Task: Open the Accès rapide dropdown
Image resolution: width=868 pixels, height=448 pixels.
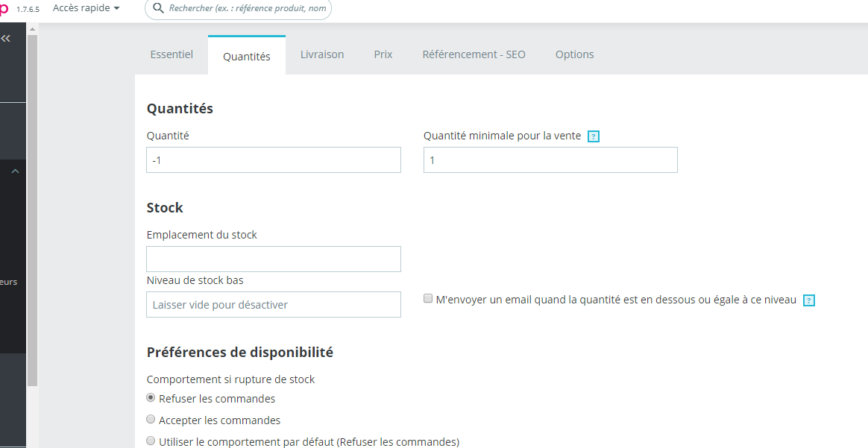Action: coord(86,8)
